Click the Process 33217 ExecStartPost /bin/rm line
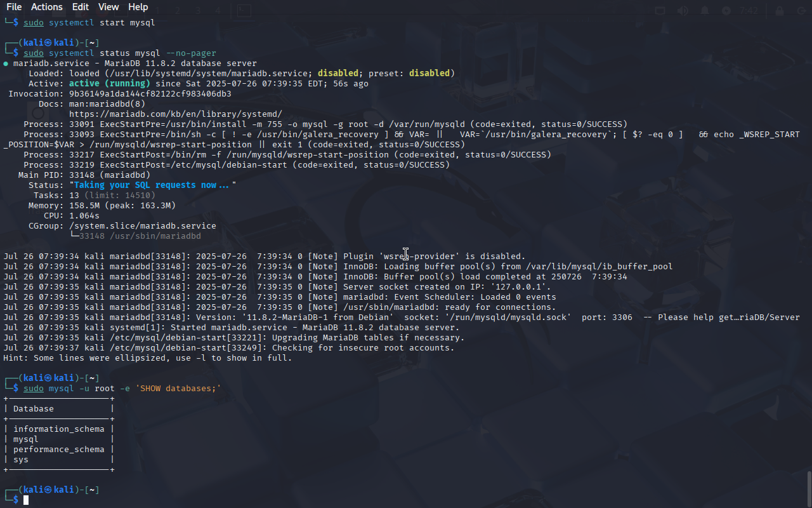 (287, 155)
